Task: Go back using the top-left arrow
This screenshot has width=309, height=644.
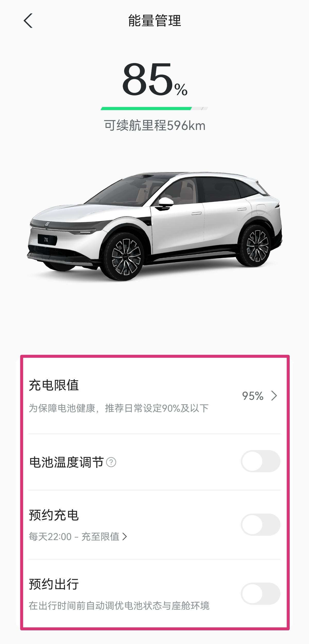Action: click(28, 21)
